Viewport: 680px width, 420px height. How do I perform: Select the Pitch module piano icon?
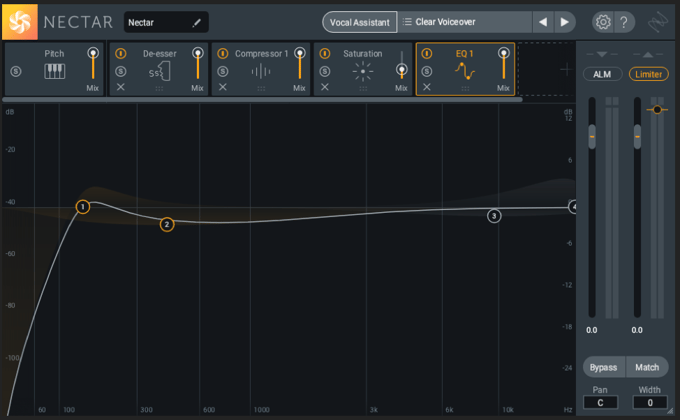click(55, 71)
